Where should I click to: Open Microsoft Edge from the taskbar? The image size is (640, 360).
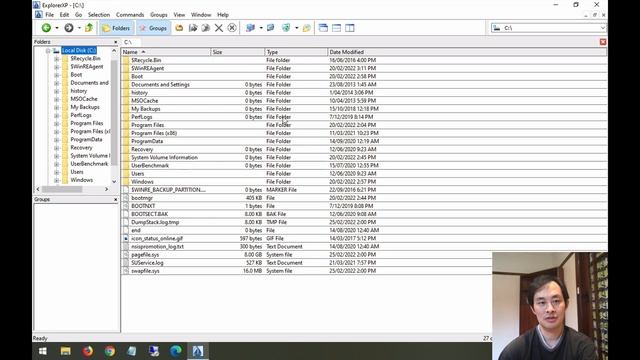pos(176,351)
